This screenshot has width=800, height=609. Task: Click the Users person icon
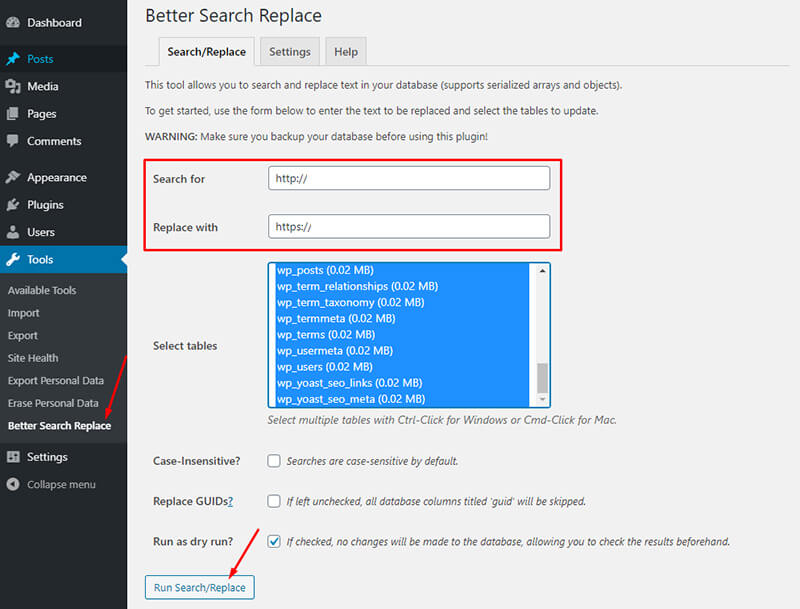tap(13, 232)
